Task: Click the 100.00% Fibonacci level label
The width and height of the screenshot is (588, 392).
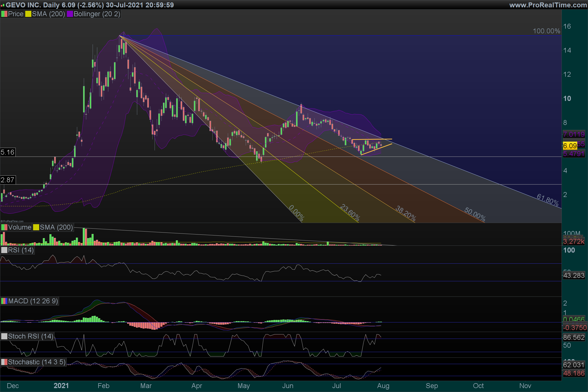Action: [546, 31]
